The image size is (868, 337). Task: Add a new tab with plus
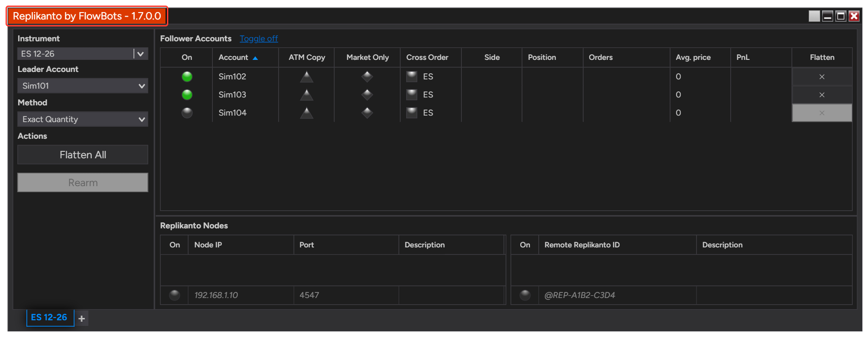(82, 318)
